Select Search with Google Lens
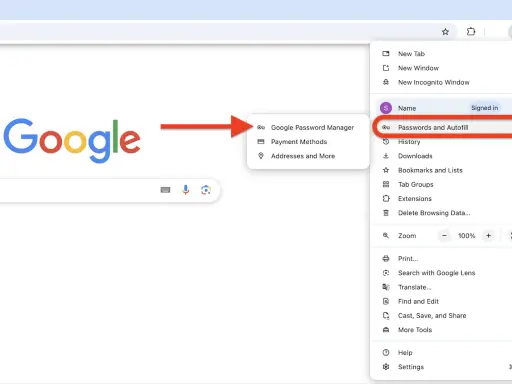The height and width of the screenshot is (384, 512). (x=441, y=273)
